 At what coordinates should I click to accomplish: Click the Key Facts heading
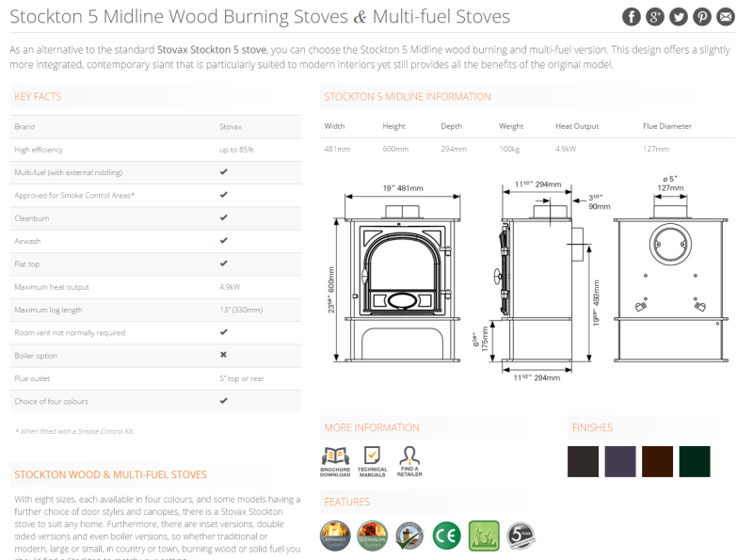click(x=38, y=97)
